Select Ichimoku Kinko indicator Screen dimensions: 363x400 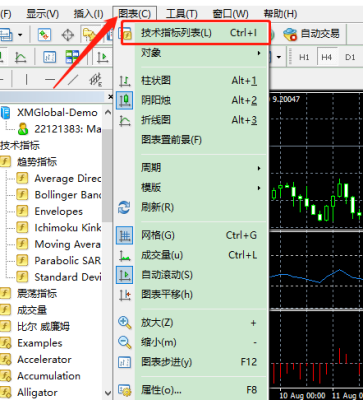click(x=68, y=228)
